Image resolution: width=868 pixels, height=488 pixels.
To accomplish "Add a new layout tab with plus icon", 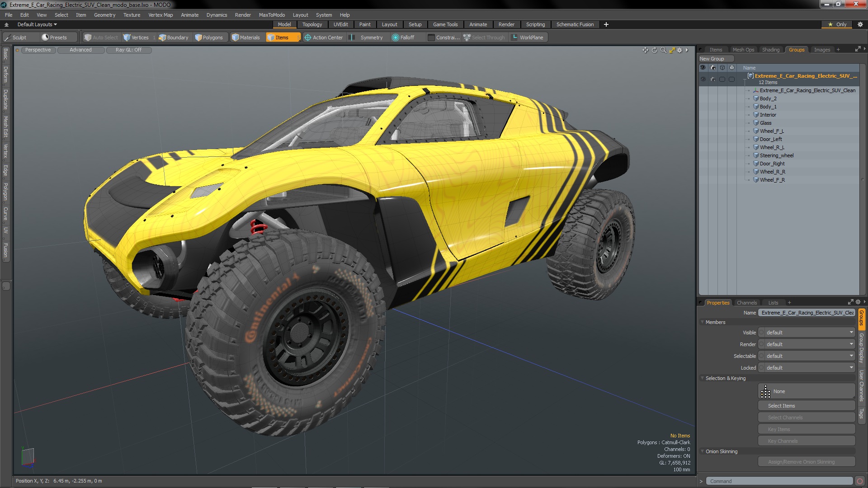I will tap(606, 24).
